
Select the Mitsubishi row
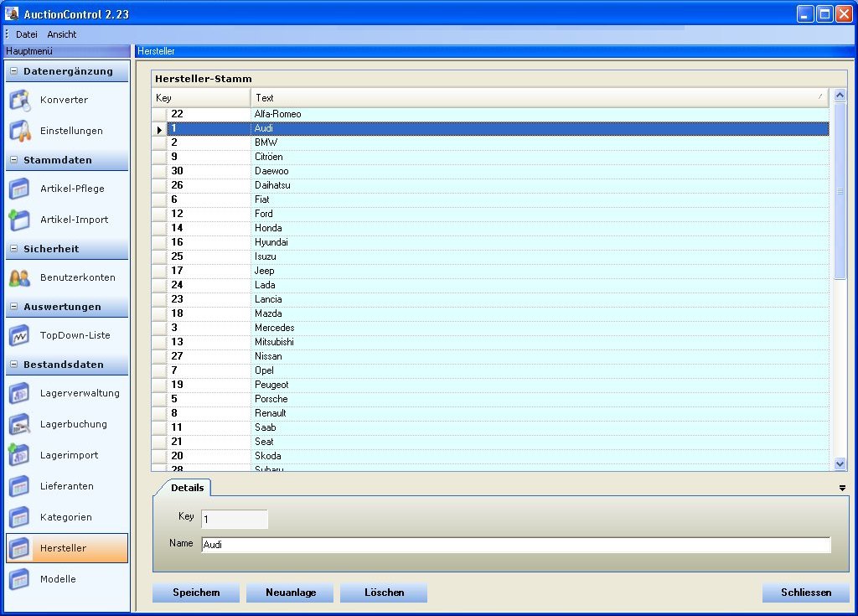(490, 342)
